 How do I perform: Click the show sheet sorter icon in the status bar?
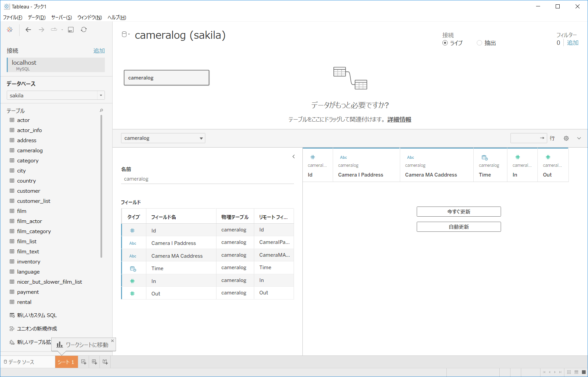569,372
